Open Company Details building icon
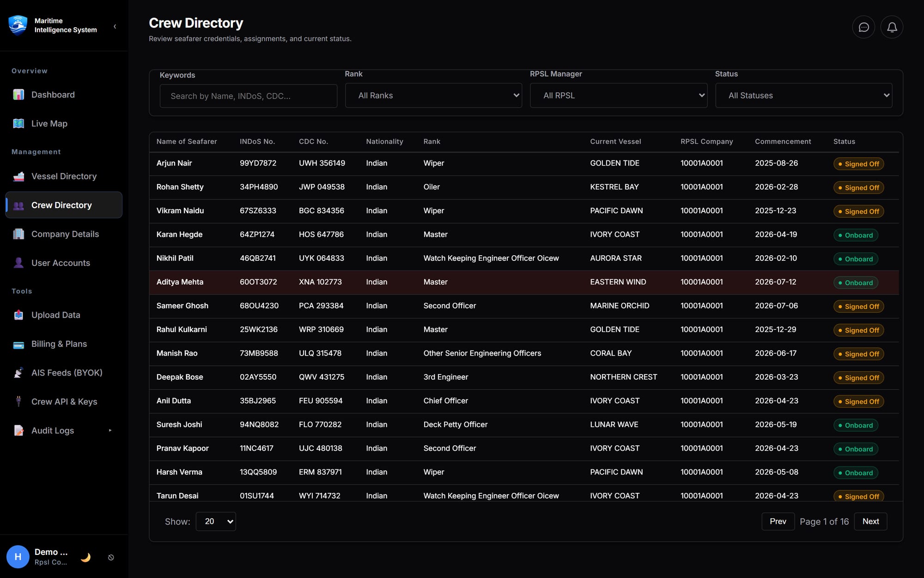 tap(18, 234)
